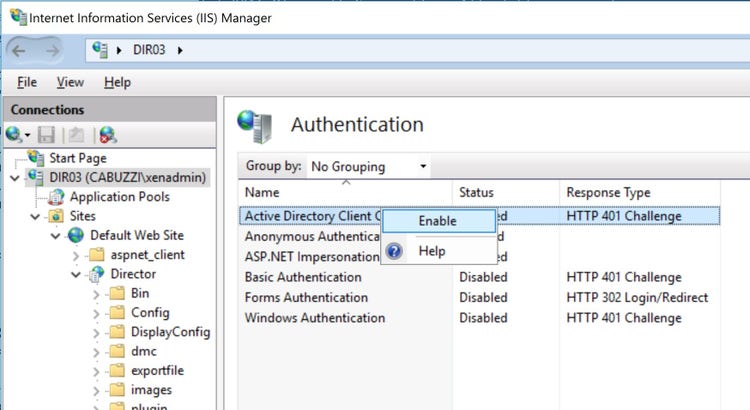The image size is (750, 410).
Task: Sort by the Status column header
Action: click(506, 192)
